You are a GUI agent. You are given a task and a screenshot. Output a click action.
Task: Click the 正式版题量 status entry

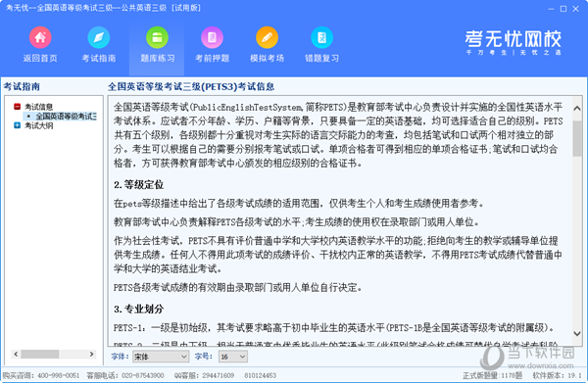click(x=492, y=375)
